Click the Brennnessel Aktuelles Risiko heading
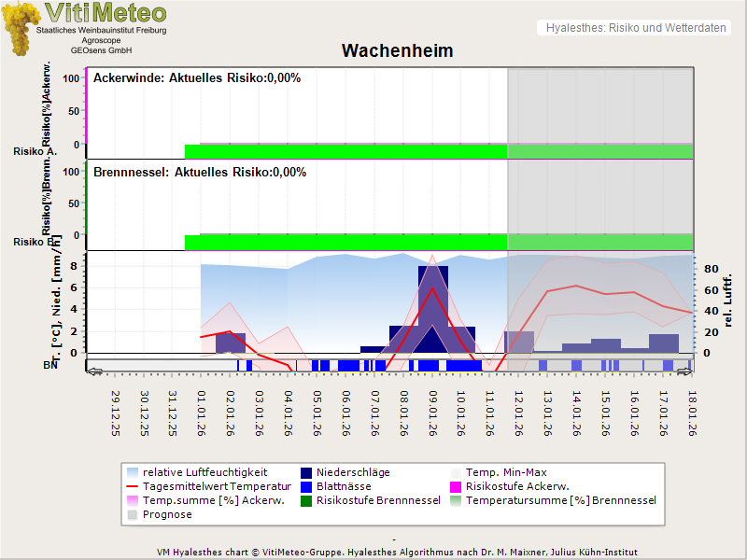Image resolution: width=747 pixels, height=560 pixels. [x=200, y=172]
